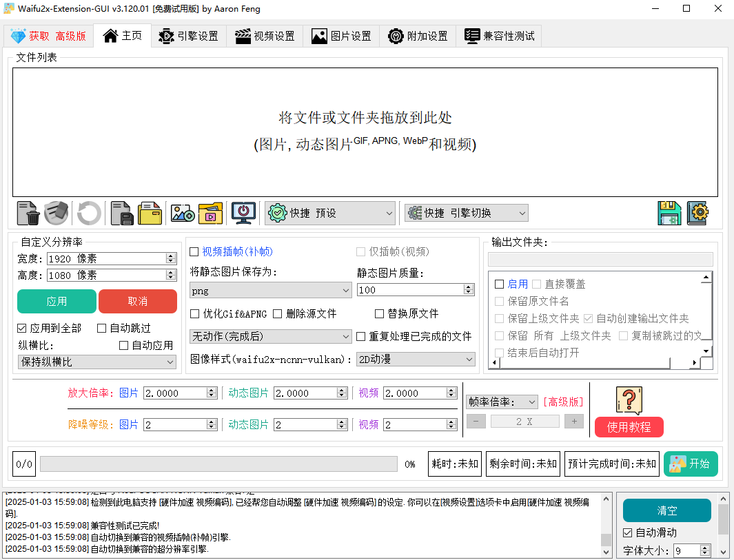734x560 pixels.
Task: Check the 自动跳过 checkbox
Action: (101, 327)
